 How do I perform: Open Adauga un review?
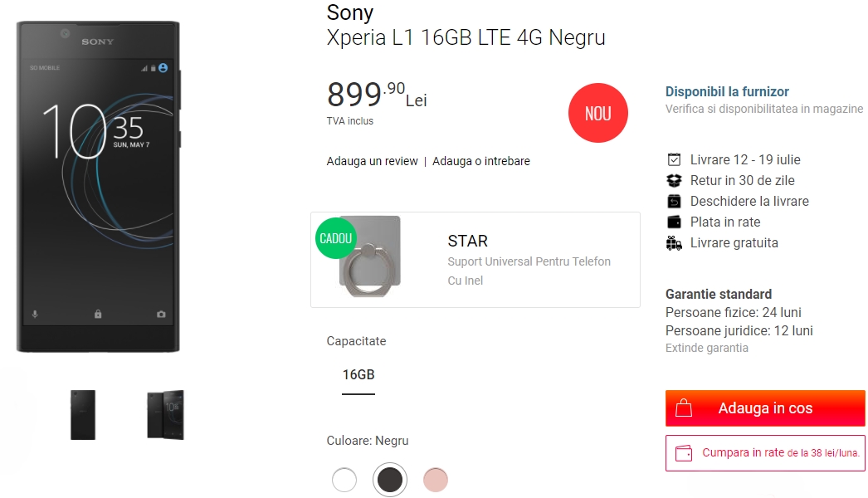(373, 160)
